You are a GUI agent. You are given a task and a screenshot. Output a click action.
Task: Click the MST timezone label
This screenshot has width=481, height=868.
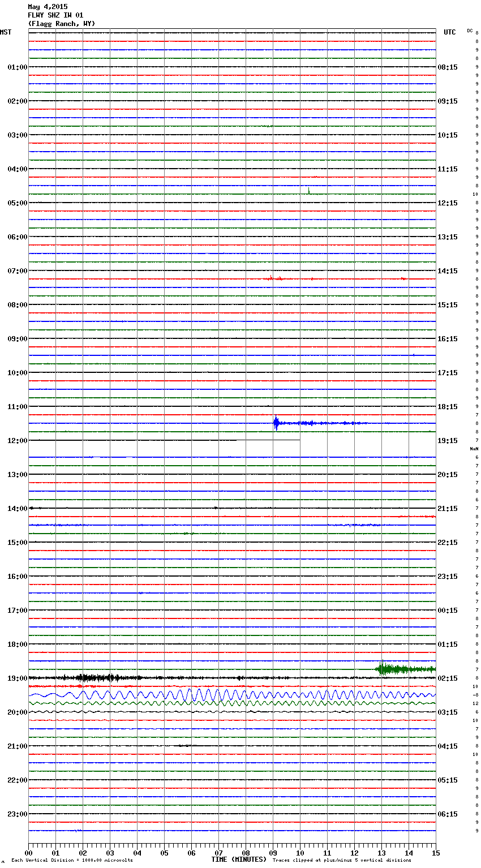[x=6, y=32]
